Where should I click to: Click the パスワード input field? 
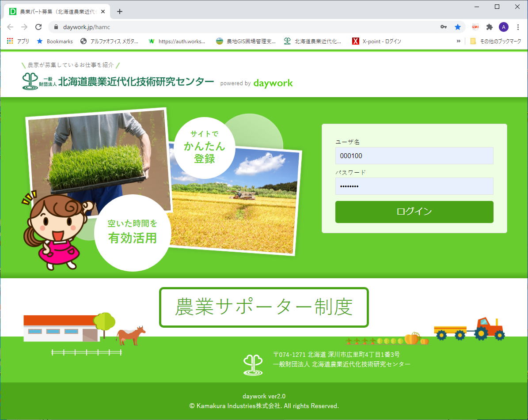tap(414, 186)
